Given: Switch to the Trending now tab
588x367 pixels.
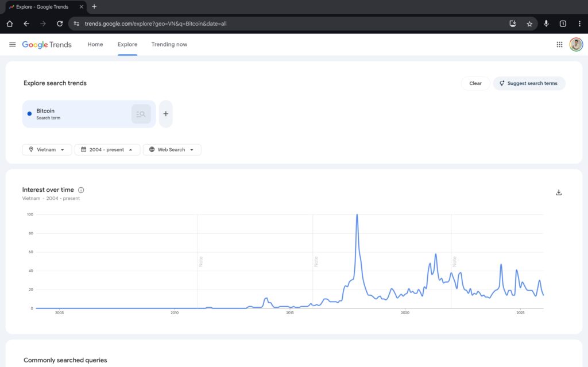Looking at the screenshot, I should tap(169, 44).
